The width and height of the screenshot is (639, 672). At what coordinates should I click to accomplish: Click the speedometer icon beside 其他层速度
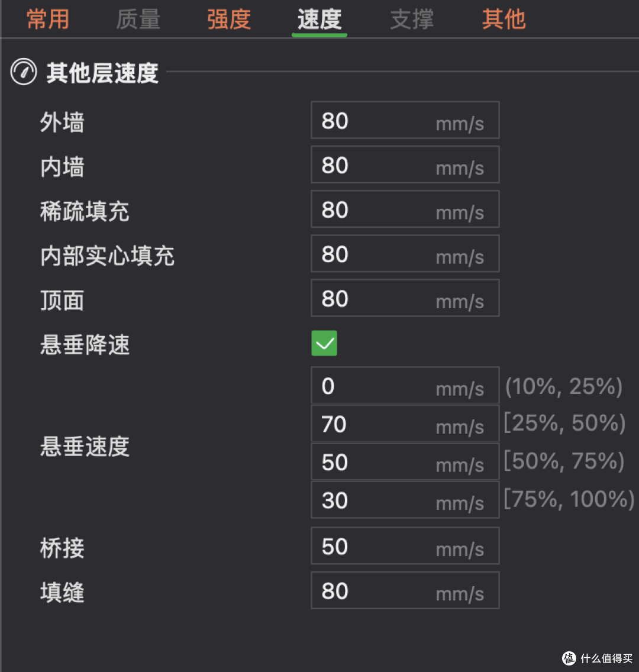point(24,72)
